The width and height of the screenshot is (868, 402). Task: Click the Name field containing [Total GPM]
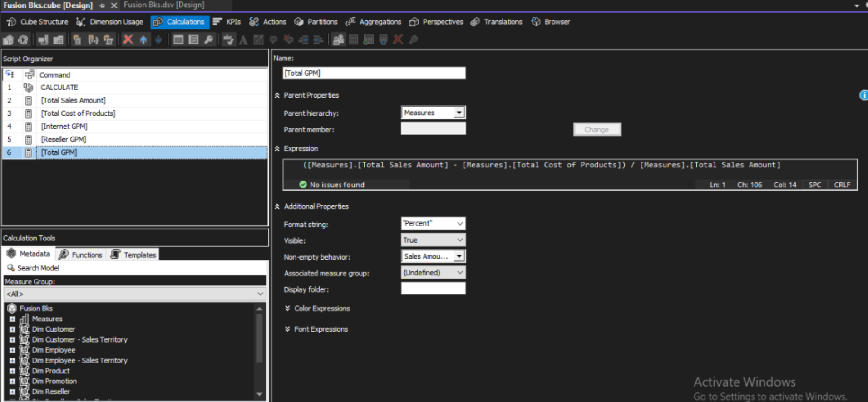(374, 73)
